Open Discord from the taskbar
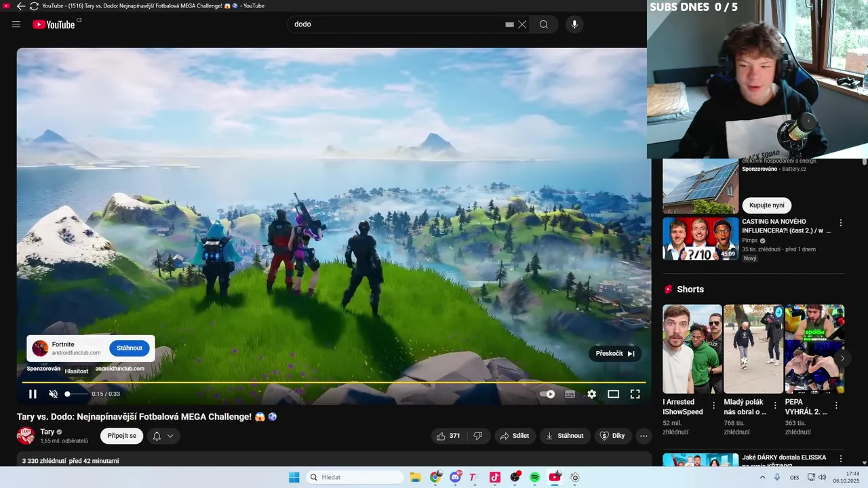 [455, 477]
